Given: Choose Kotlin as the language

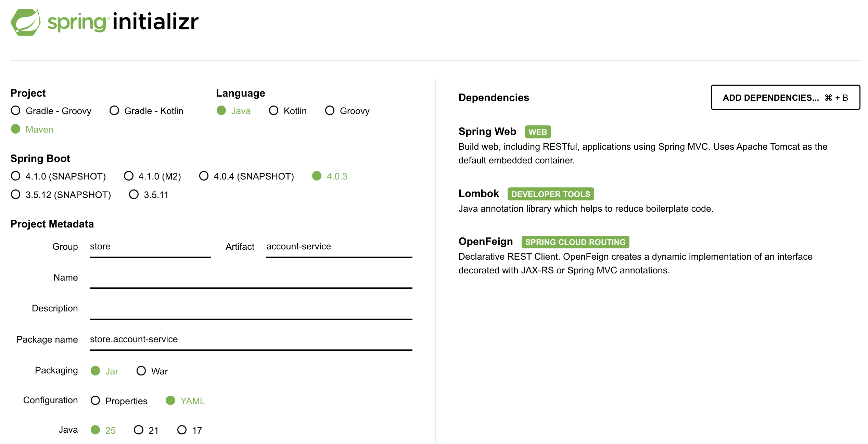Looking at the screenshot, I should click(x=273, y=111).
